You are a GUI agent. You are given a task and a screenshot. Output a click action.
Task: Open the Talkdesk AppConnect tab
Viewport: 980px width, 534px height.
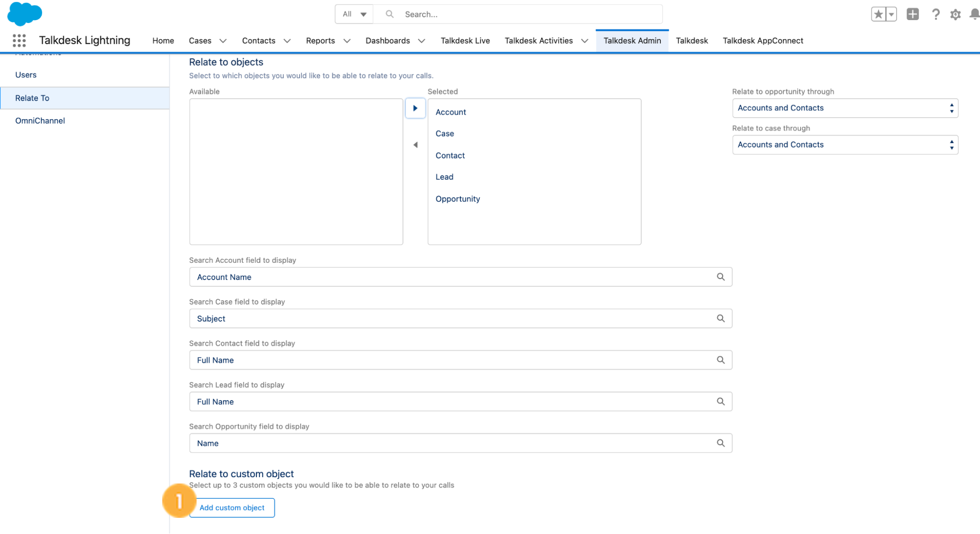click(x=763, y=41)
